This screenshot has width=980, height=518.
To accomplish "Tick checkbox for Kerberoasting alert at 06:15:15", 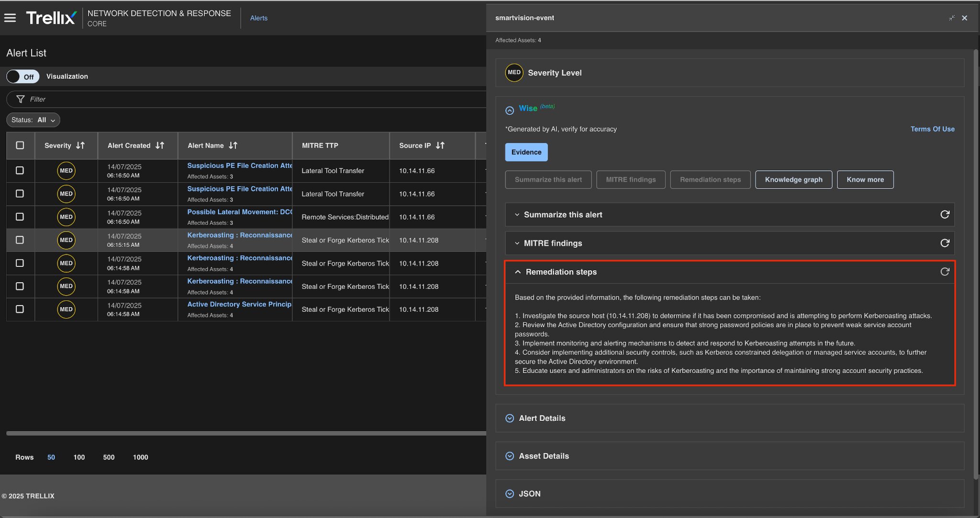I will click(x=20, y=240).
